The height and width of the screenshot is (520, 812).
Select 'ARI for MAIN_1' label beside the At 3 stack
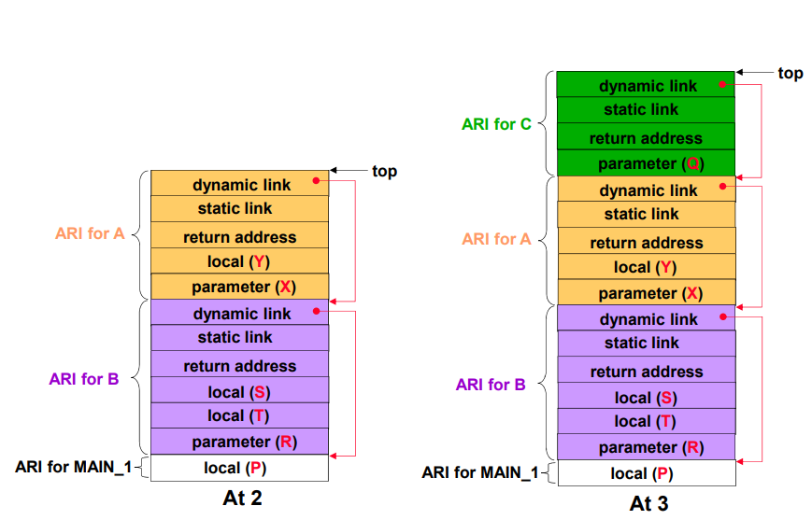click(480, 472)
